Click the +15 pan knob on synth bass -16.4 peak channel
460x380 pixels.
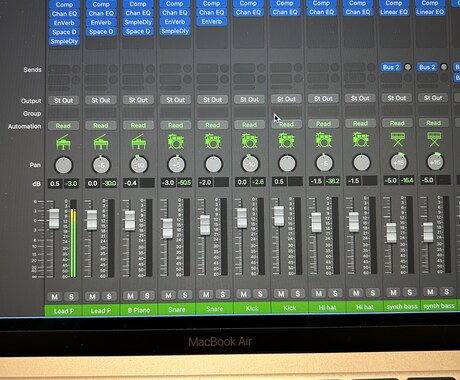pos(399,162)
